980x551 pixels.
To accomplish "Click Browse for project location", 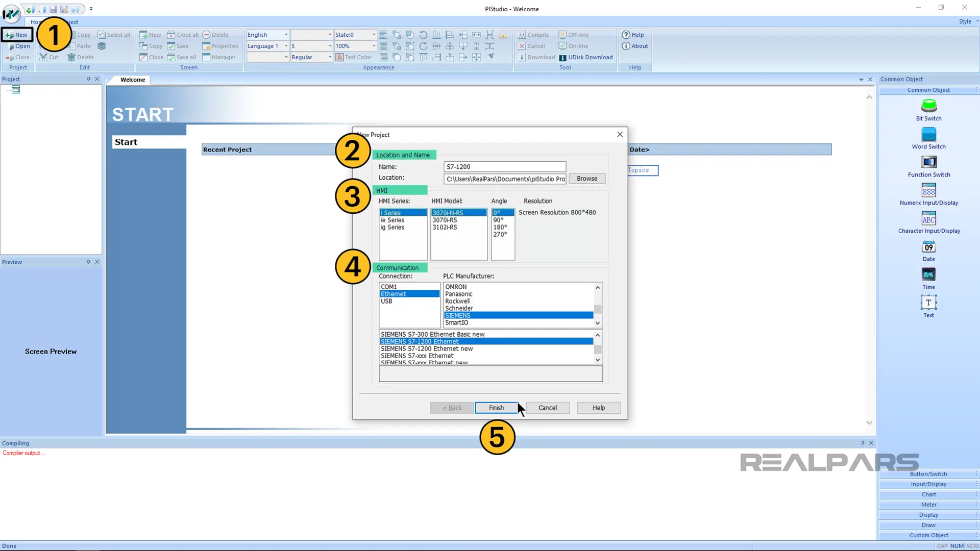I will 587,179.
